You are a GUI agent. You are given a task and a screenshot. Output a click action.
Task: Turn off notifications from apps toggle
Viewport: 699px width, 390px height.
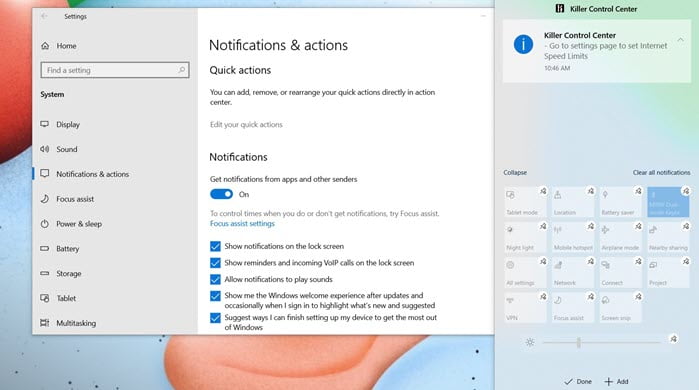[221, 194]
